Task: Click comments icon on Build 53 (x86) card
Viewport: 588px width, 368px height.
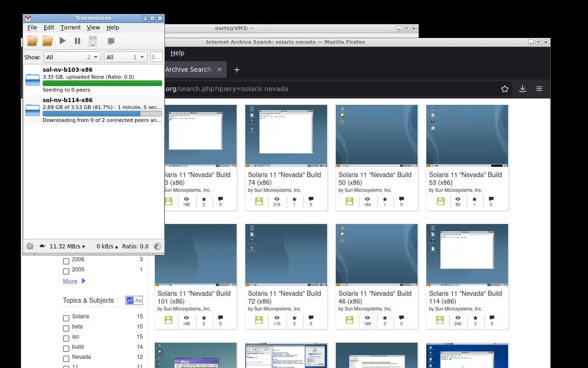Action: (x=491, y=199)
